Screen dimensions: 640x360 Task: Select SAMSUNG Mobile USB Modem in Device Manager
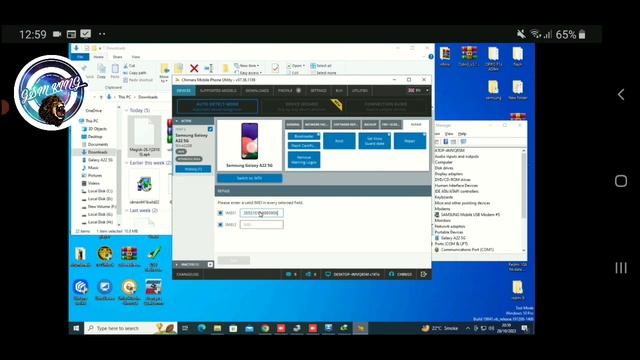[470, 214]
